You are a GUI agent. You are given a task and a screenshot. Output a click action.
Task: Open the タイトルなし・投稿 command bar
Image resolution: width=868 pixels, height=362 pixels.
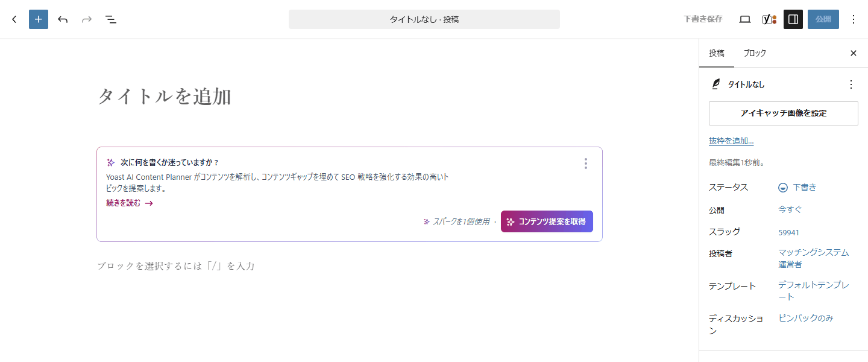point(424,19)
